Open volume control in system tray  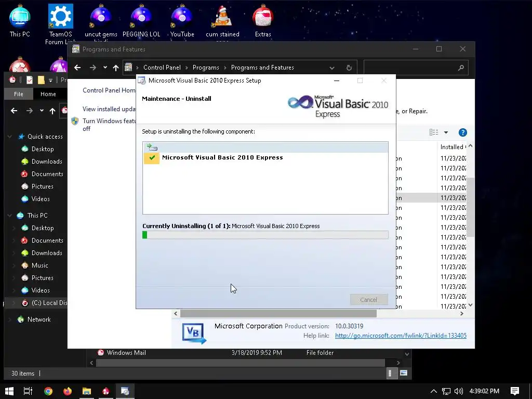pyautogui.click(x=458, y=391)
